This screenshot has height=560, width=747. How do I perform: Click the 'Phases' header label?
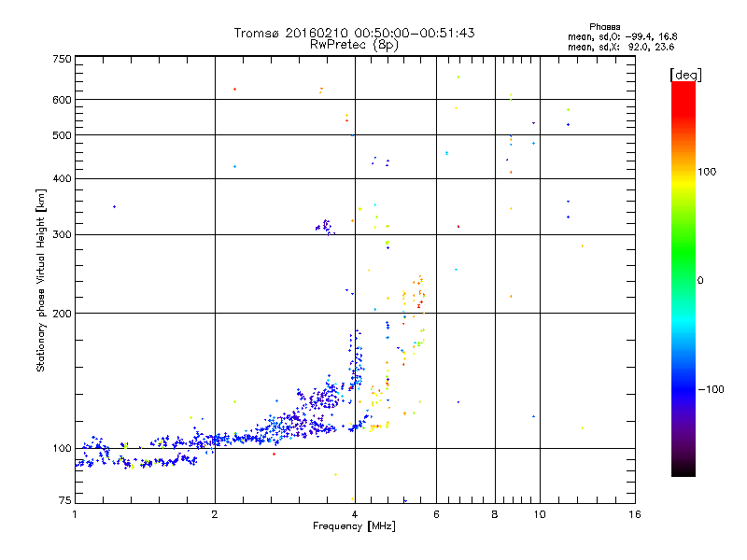click(604, 27)
